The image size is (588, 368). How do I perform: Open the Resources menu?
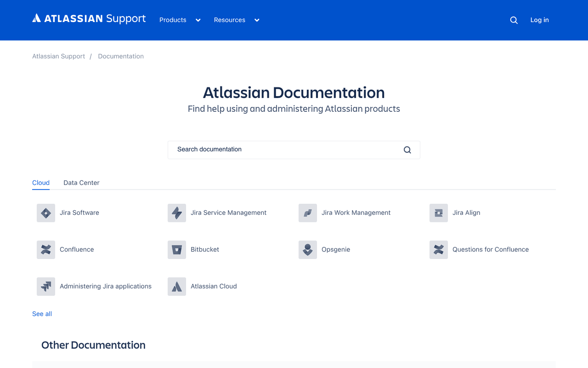click(230, 20)
